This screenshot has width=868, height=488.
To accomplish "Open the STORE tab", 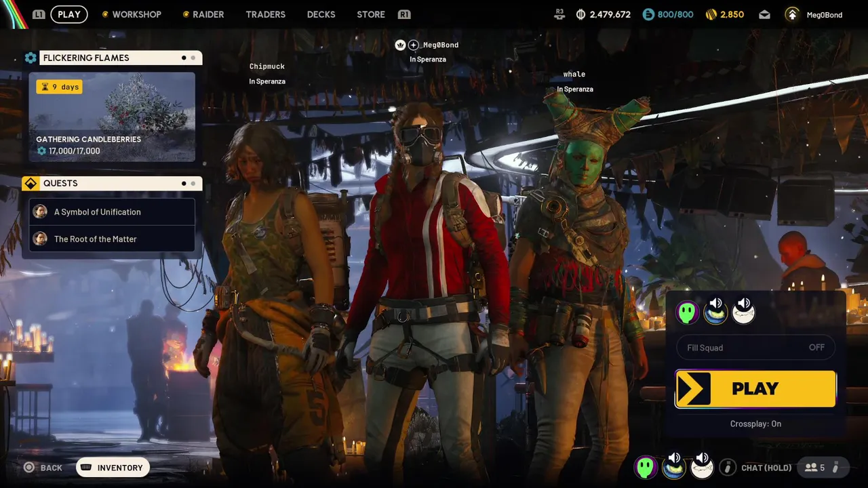I will (371, 14).
